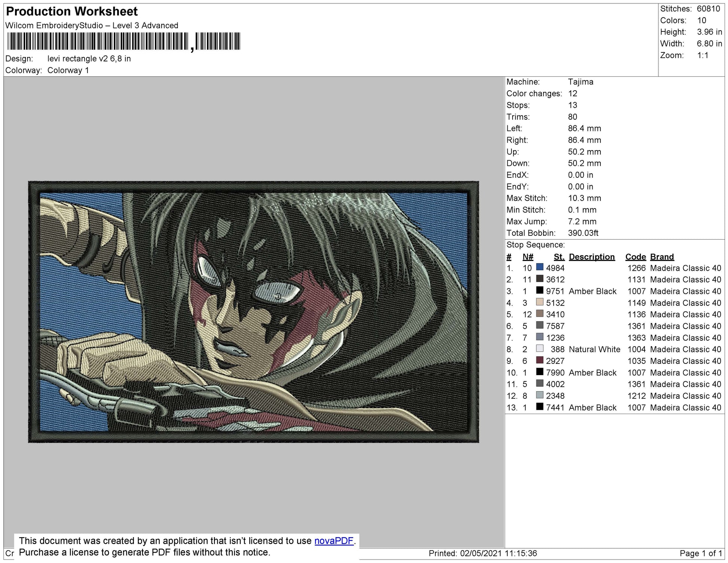The image size is (728, 563).
Task: Click the Brand column header
Action: coord(662,257)
